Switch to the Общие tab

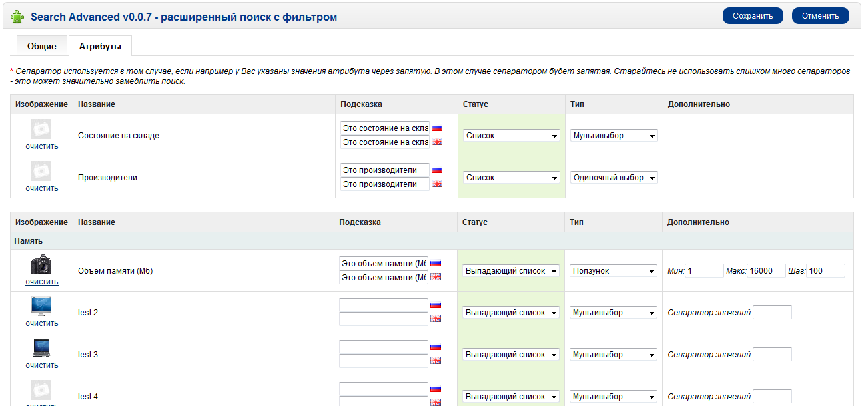coord(41,46)
